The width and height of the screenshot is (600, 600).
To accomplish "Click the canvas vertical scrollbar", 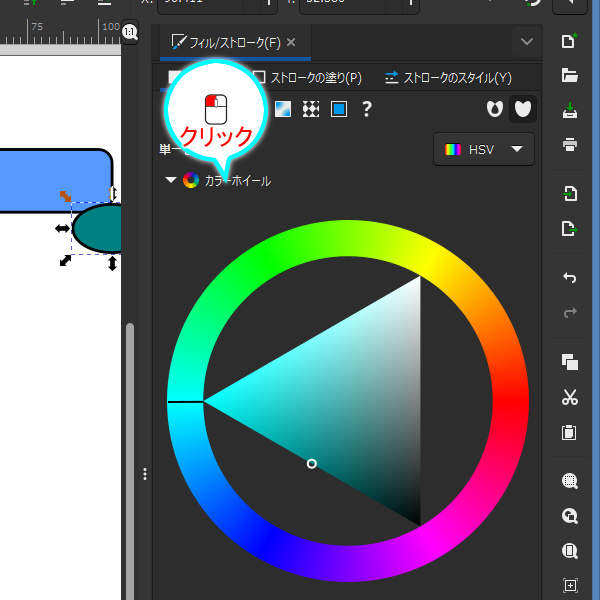I will pyautogui.click(x=130, y=461).
